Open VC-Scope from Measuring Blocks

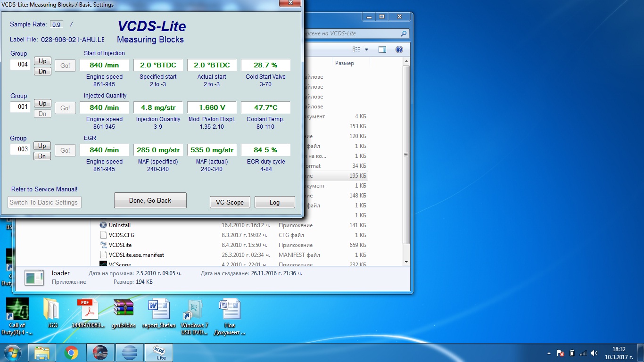230,202
